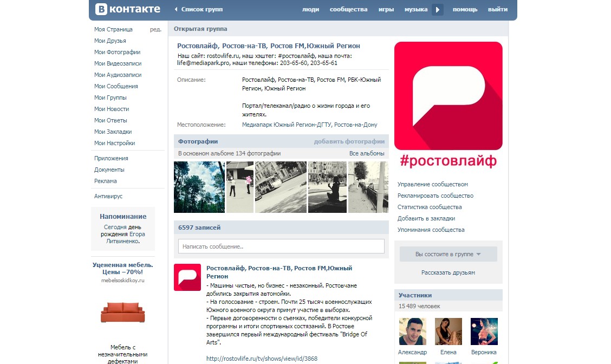Open 'Приложения' in sidebar

click(x=111, y=158)
